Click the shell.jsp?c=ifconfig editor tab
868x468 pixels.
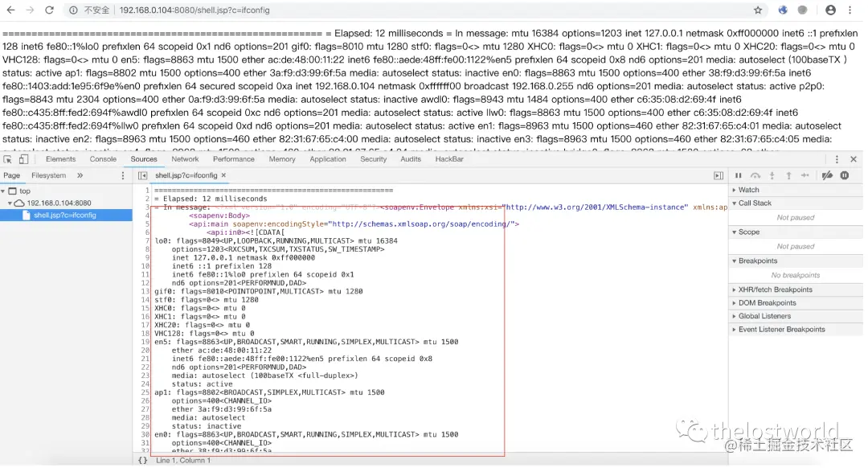(x=186, y=175)
